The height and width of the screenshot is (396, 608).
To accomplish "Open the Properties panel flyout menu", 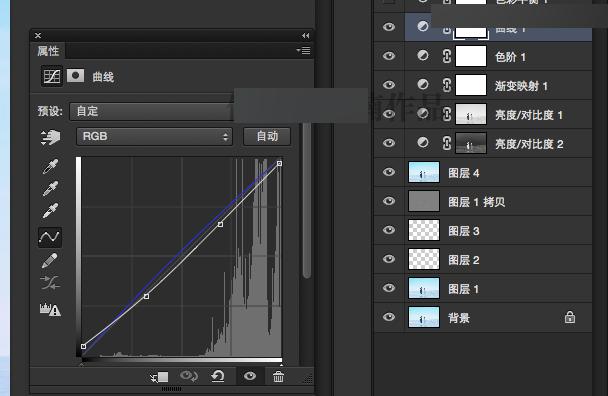I will [303, 50].
